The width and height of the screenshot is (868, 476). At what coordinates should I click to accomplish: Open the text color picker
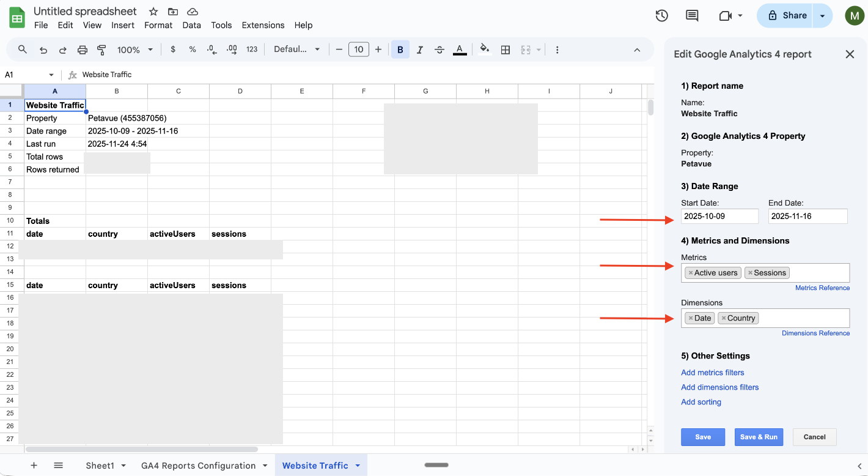[460, 50]
